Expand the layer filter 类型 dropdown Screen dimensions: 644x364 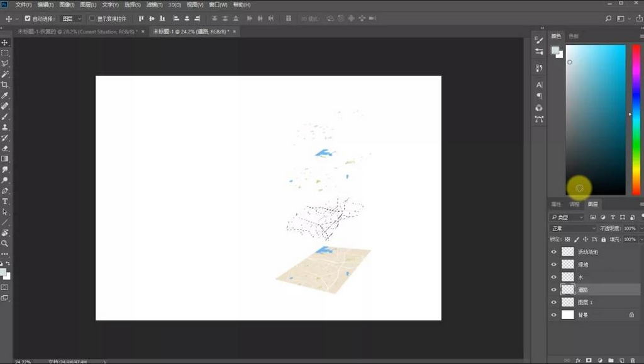coord(567,217)
